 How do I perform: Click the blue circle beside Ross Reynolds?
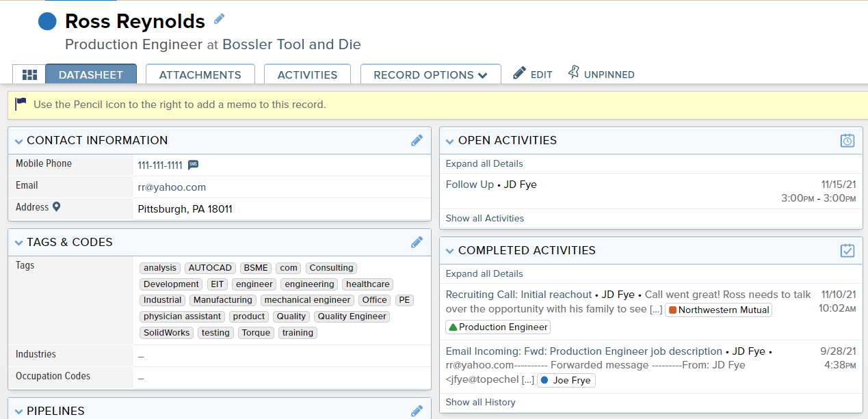(47, 22)
